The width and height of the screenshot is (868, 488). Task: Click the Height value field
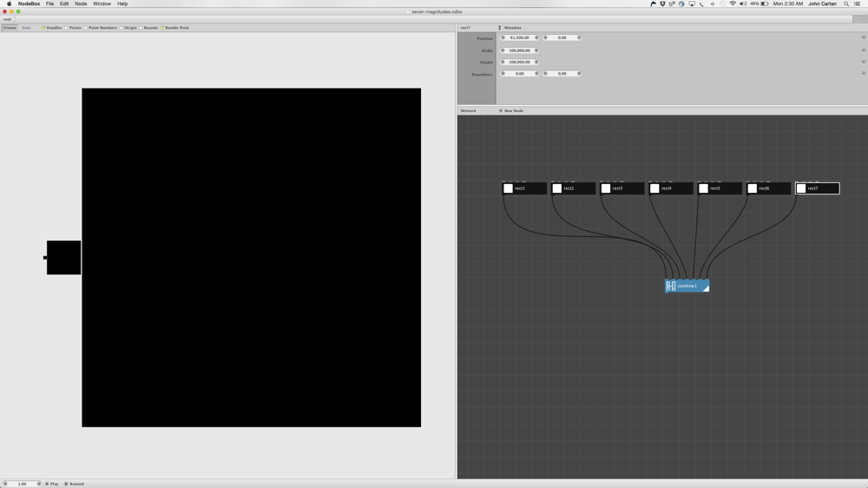[x=520, y=62]
